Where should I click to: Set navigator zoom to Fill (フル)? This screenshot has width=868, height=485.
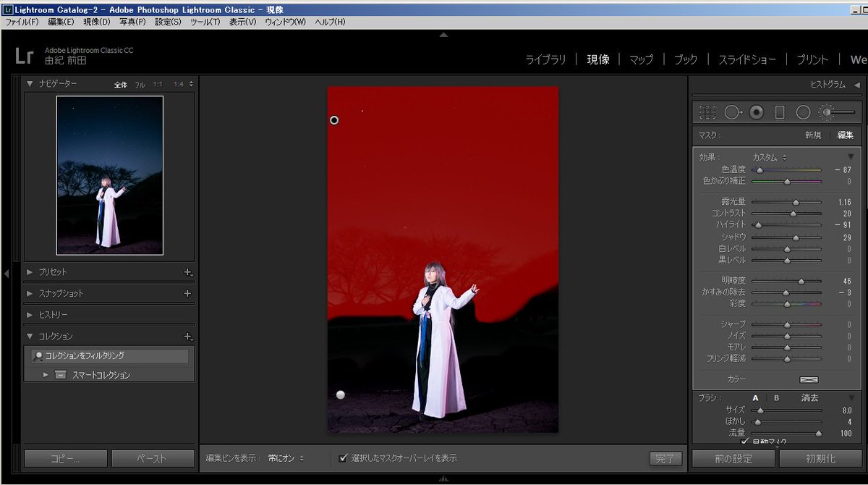(x=140, y=85)
